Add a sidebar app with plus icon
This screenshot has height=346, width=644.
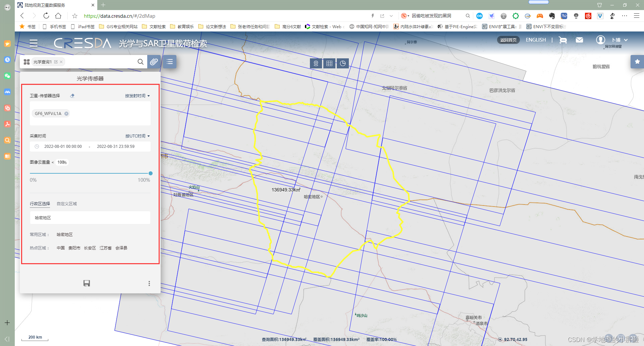7,323
